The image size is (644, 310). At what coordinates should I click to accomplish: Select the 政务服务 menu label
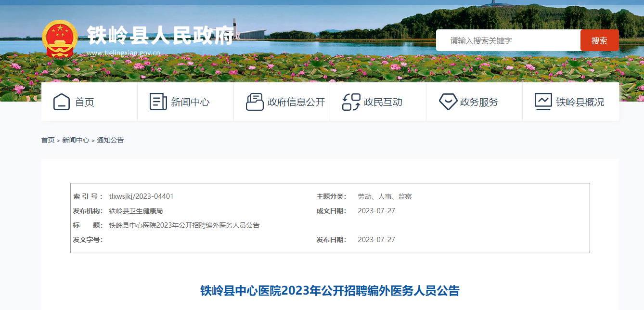pos(479,102)
